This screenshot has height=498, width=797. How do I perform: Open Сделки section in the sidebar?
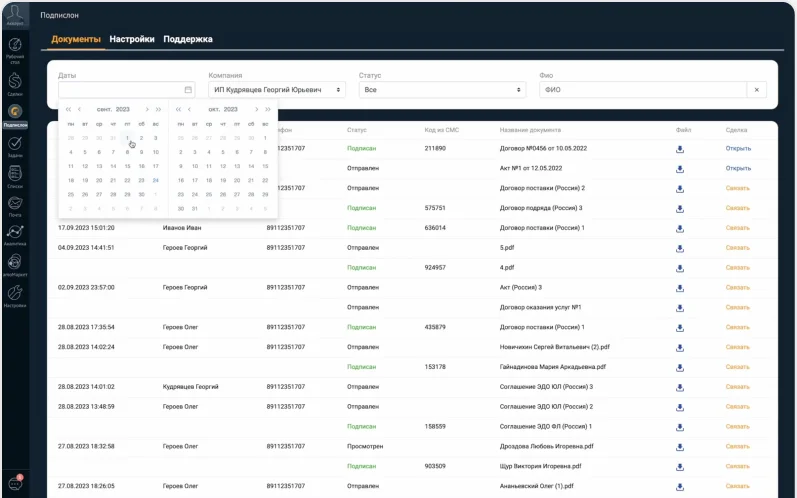(x=15, y=83)
